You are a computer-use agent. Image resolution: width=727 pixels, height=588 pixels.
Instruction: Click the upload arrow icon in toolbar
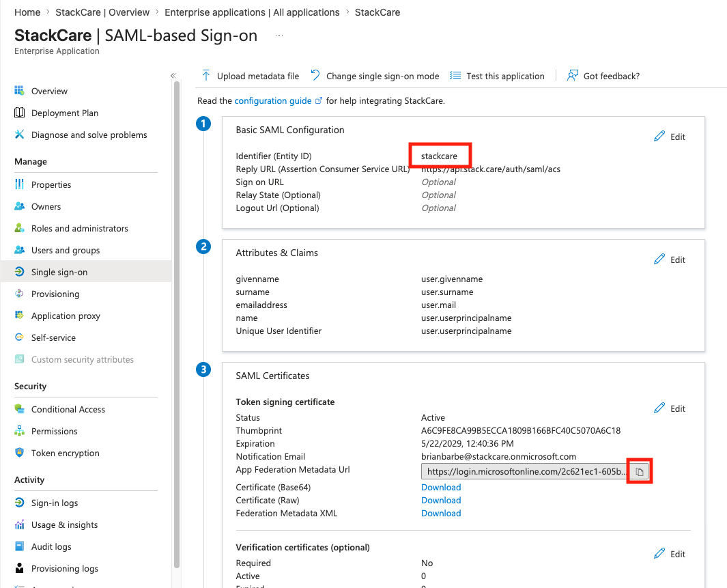coord(206,76)
